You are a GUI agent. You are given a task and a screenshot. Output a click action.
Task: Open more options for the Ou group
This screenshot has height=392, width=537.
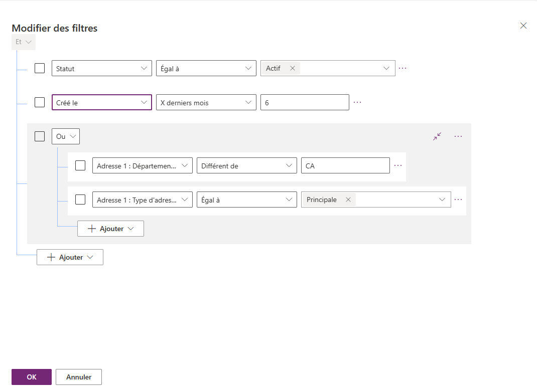pyautogui.click(x=458, y=136)
